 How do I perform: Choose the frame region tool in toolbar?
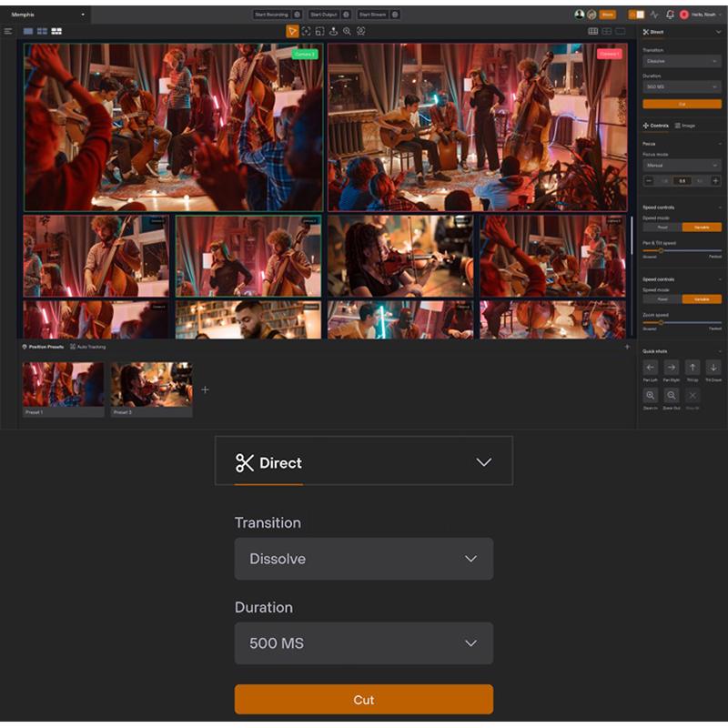[320, 31]
